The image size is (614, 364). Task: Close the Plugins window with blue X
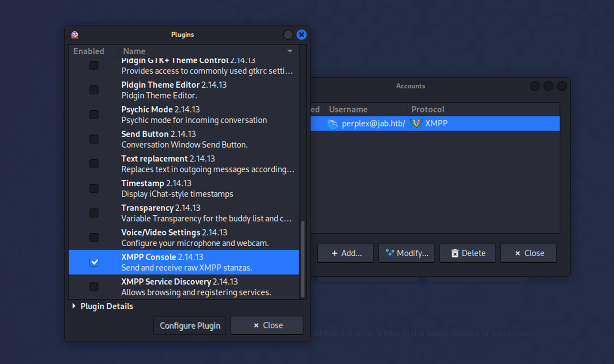(x=302, y=35)
